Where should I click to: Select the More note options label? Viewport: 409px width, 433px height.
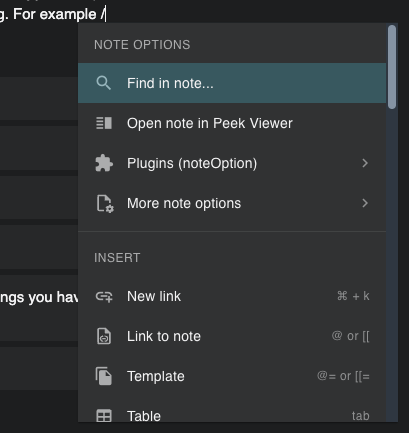pyautogui.click(x=184, y=203)
